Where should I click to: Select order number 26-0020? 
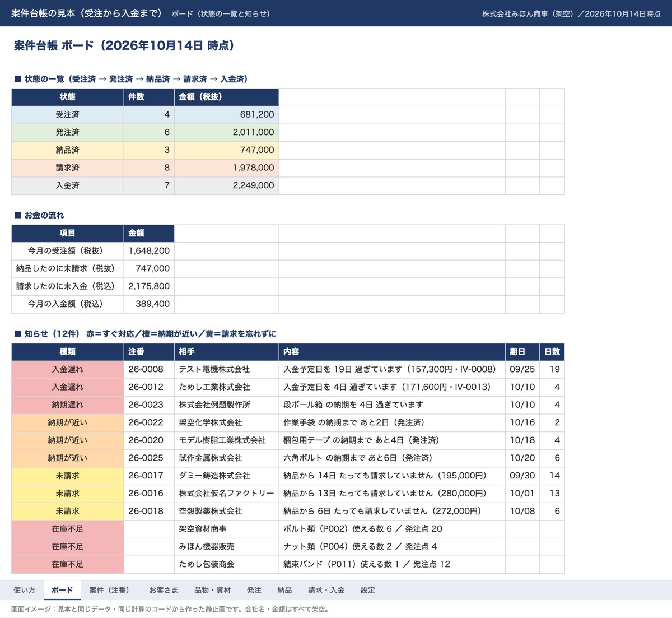tap(149, 440)
